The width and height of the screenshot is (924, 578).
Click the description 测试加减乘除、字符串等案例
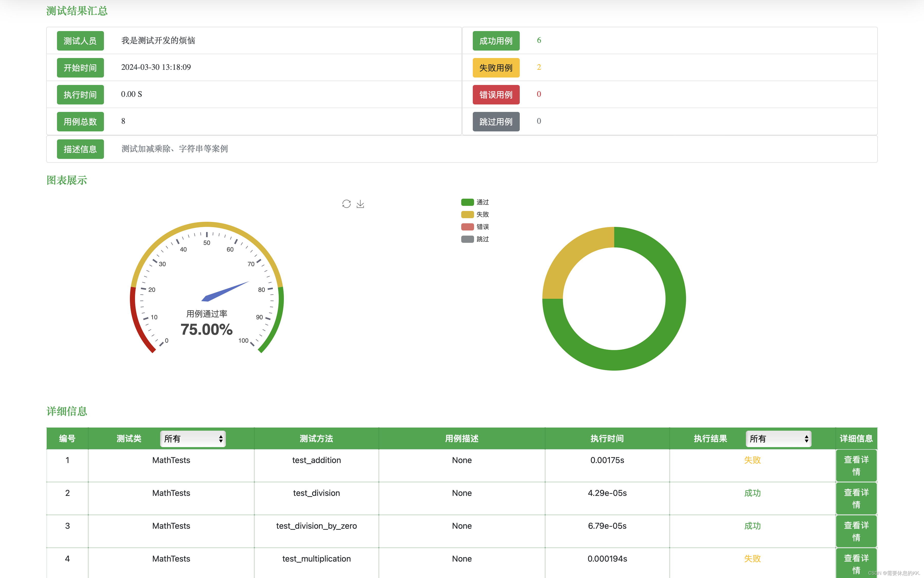point(175,149)
